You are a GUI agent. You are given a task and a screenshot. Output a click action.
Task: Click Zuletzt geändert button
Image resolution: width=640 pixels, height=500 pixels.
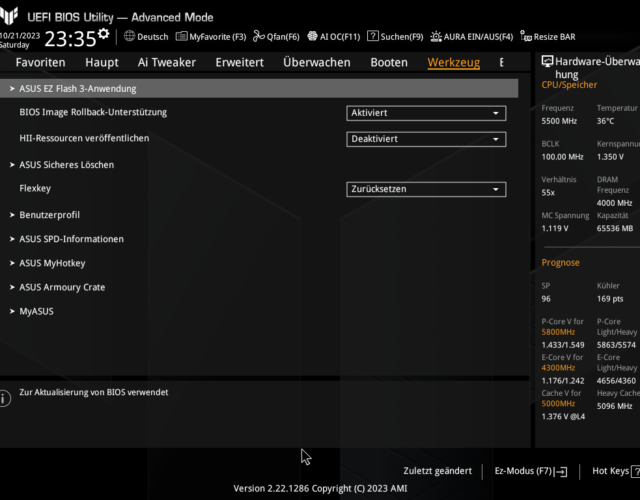(x=437, y=470)
